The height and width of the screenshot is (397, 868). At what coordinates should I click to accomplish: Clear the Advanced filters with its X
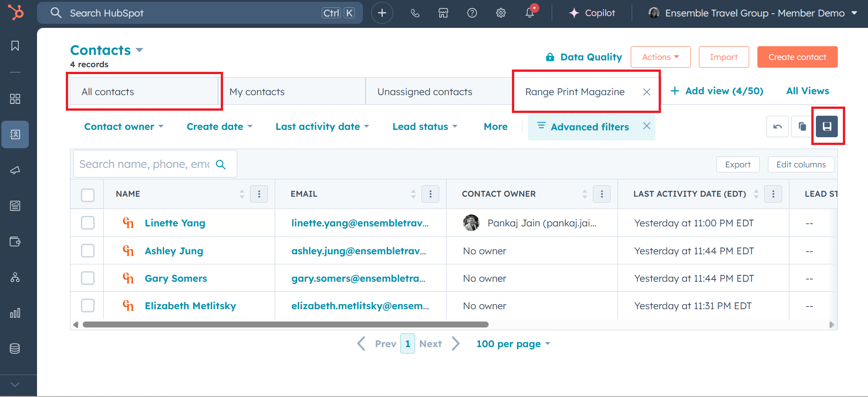click(x=647, y=126)
